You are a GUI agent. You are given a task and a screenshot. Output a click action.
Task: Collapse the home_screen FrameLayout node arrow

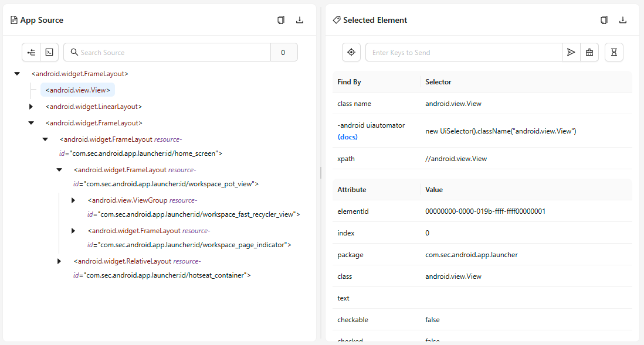coord(45,139)
